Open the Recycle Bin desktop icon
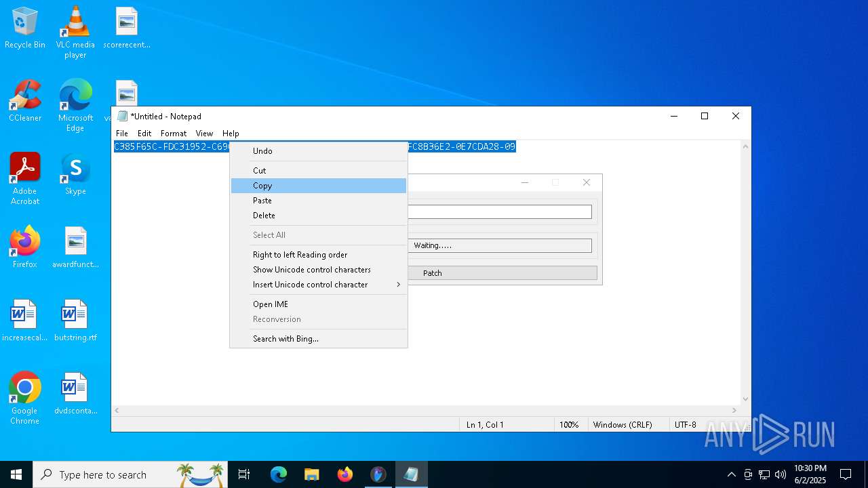 point(25,28)
